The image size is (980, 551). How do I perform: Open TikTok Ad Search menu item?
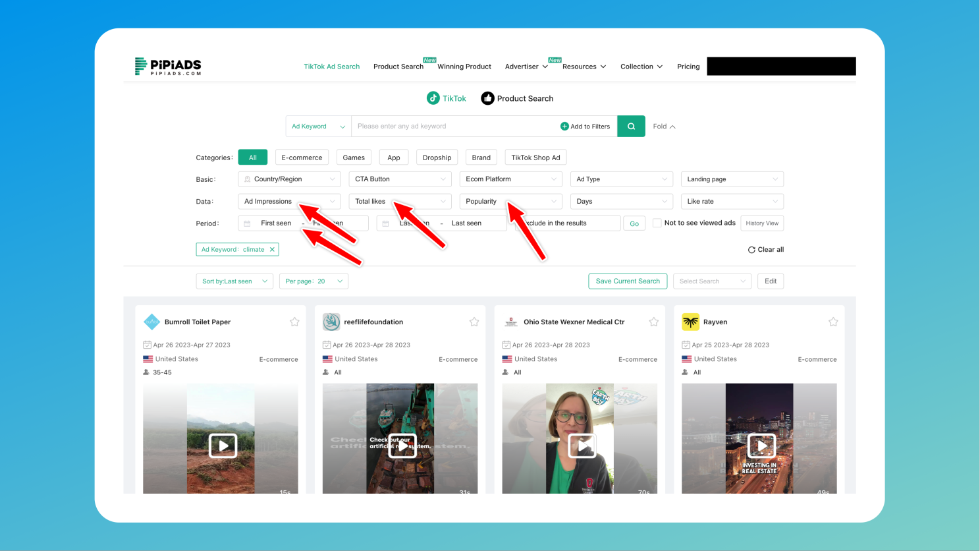click(331, 67)
